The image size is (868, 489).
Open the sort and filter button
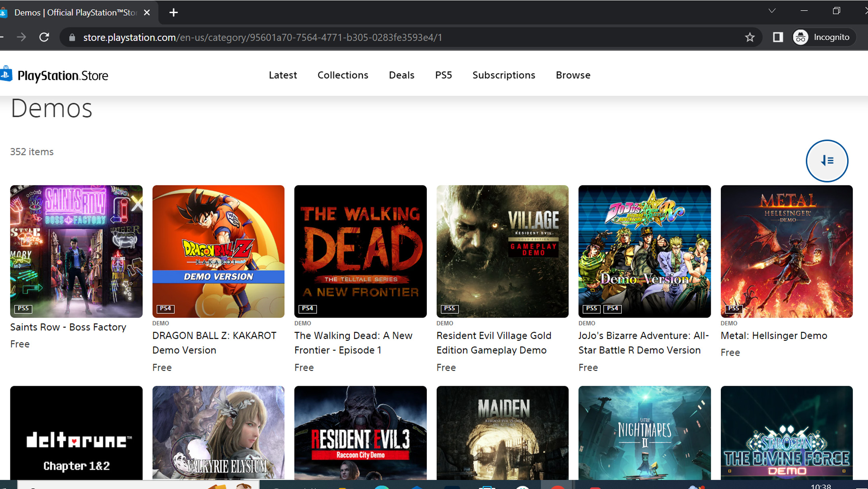[827, 161]
